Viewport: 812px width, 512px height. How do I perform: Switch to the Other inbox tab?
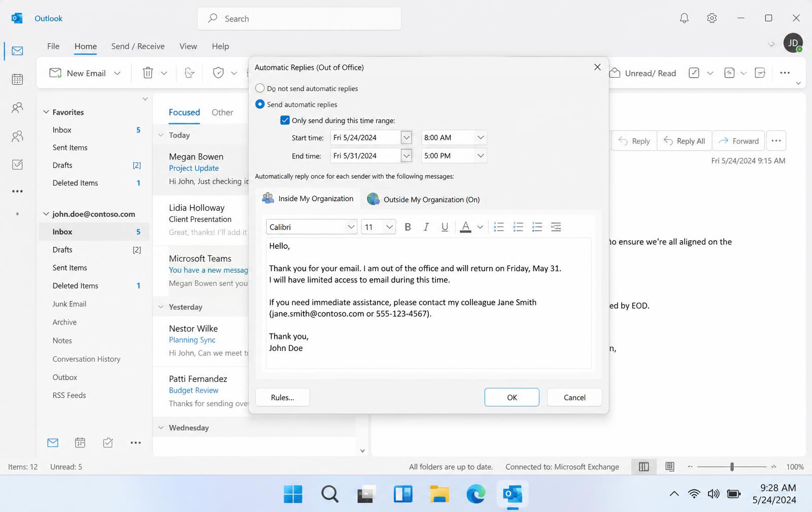pos(222,112)
